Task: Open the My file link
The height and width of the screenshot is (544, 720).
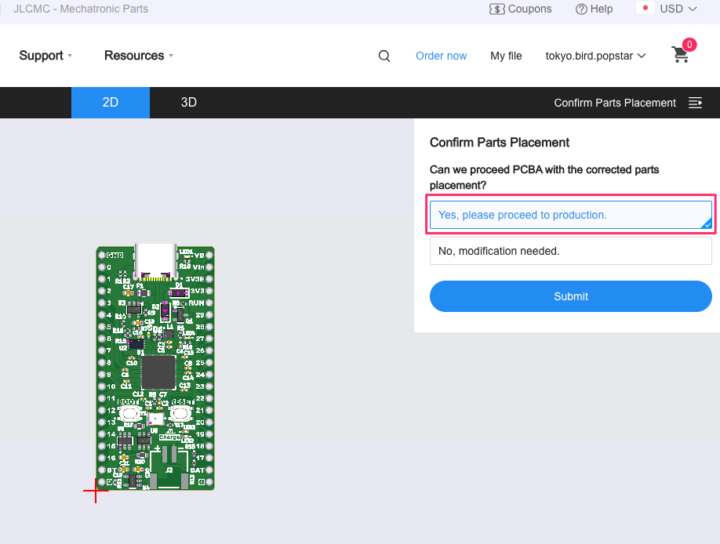Action: pos(506,56)
